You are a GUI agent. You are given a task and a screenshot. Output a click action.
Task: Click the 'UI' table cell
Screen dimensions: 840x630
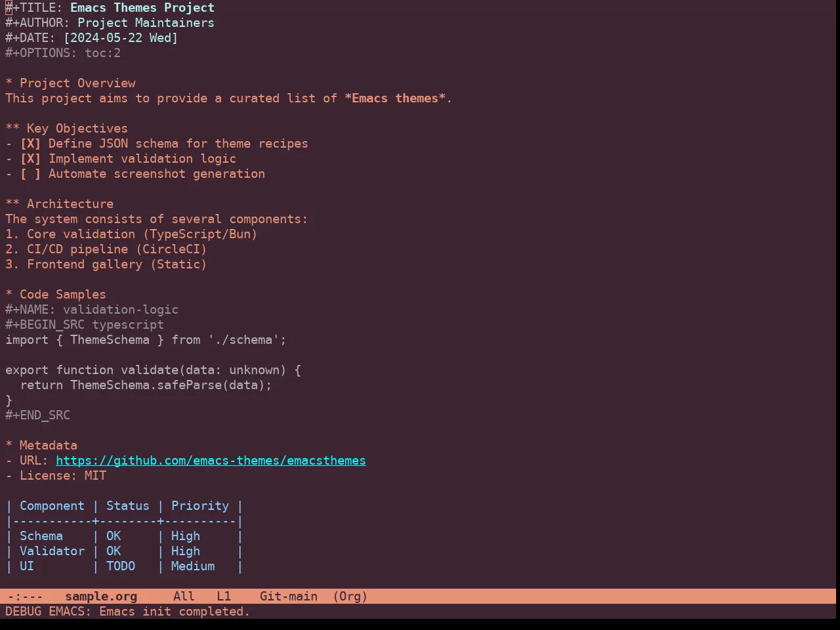click(x=27, y=566)
